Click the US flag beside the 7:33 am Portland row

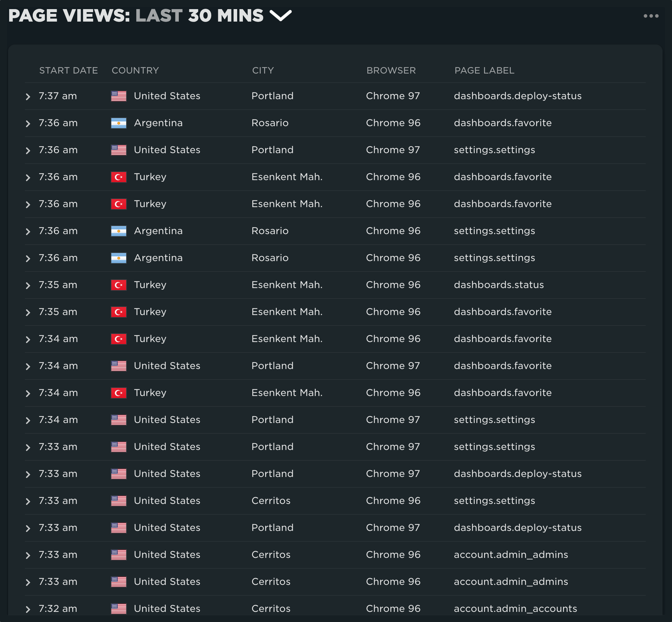[x=118, y=447]
